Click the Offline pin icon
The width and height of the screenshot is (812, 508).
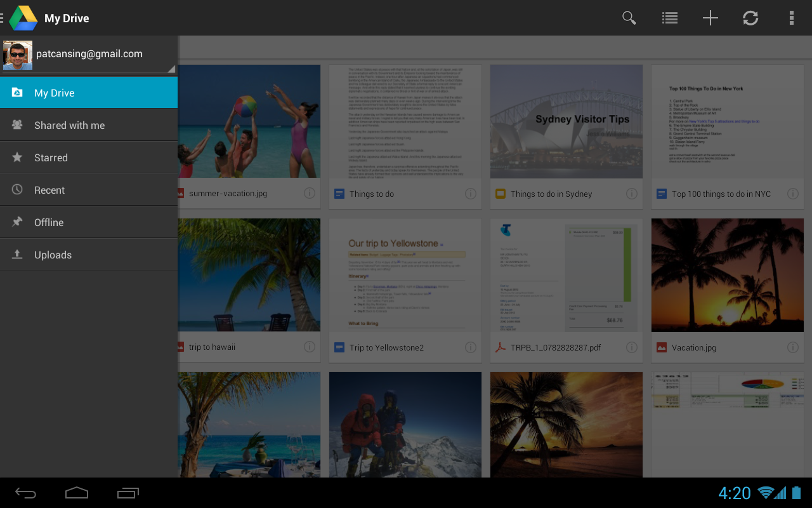18,222
